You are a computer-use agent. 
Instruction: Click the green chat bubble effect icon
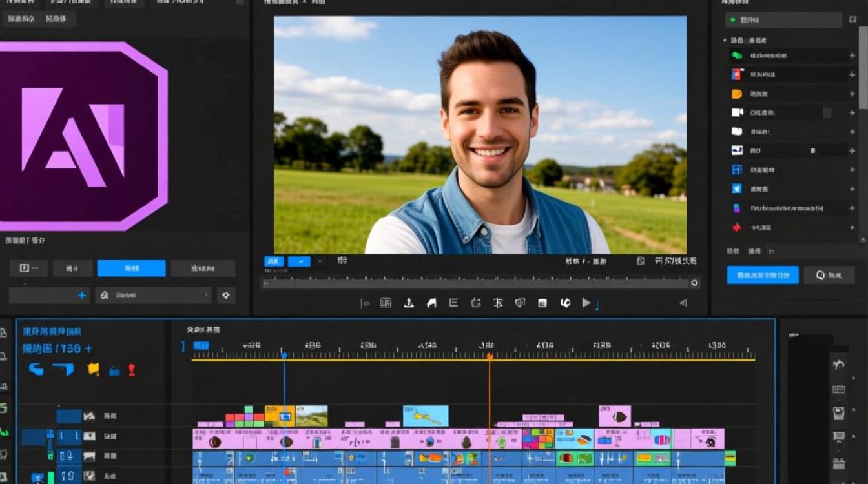[737, 56]
